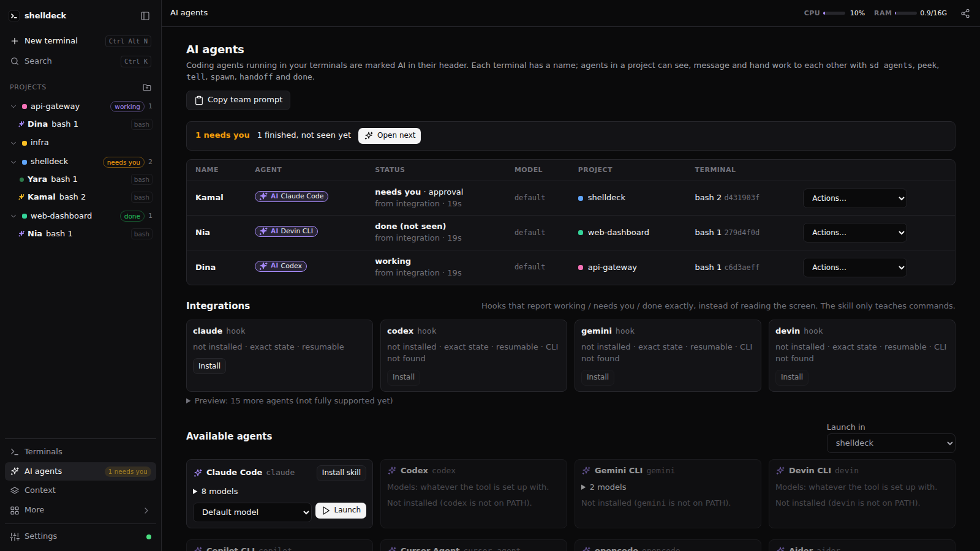
Task: Open Actions dropdown for Dina
Action: pyautogui.click(x=855, y=268)
